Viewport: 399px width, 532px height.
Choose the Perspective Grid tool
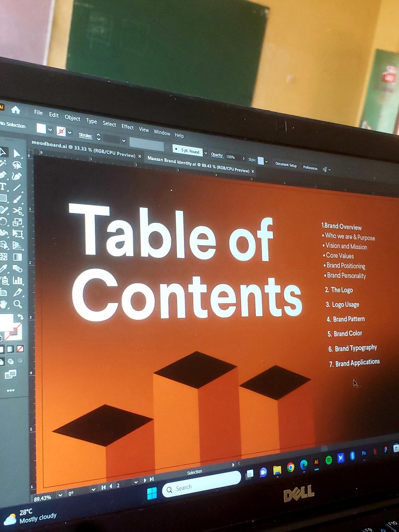coord(18,245)
